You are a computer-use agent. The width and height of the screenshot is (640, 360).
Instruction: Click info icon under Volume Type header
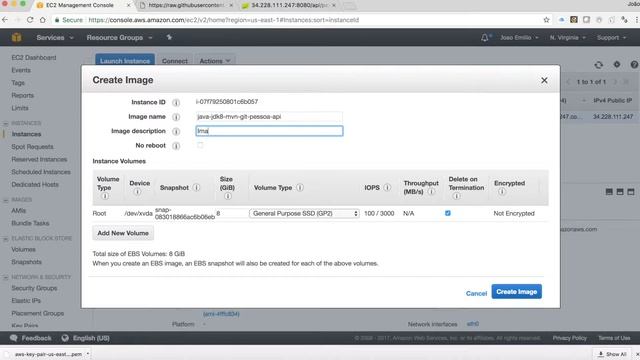click(105, 196)
